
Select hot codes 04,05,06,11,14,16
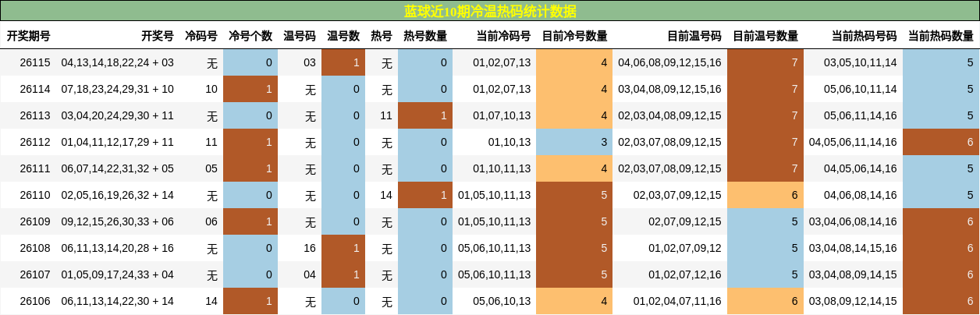(x=853, y=142)
